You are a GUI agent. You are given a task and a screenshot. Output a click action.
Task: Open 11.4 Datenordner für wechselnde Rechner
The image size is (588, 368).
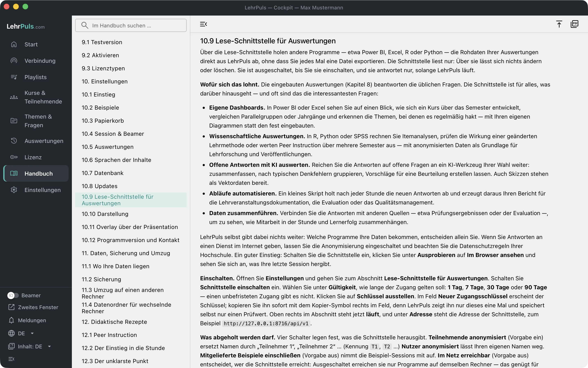[131, 308]
